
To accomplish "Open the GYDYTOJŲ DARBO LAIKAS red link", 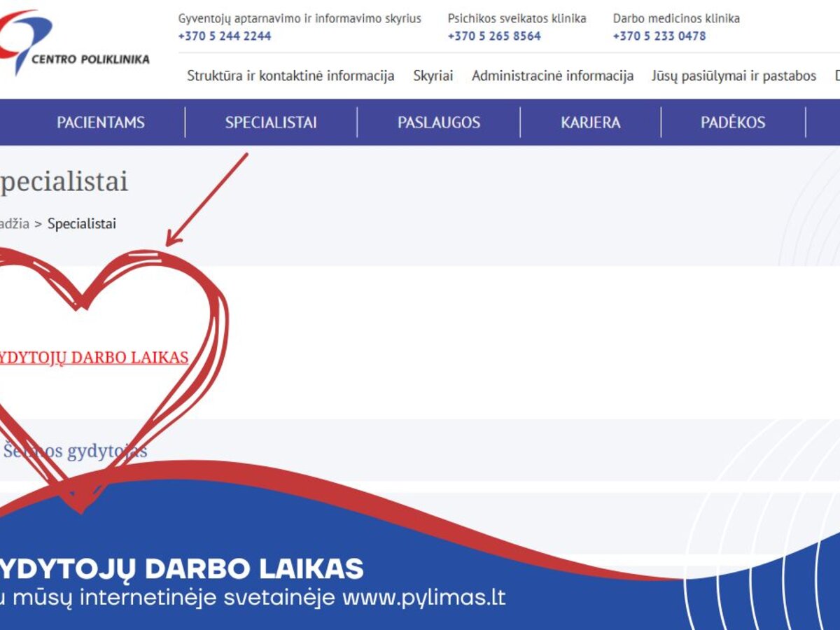I will [x=94, y=358].
